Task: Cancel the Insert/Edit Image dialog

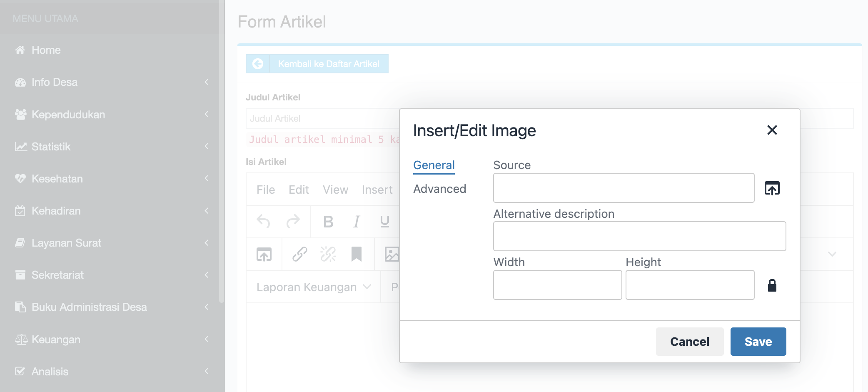Action: [x=689, y=341]
